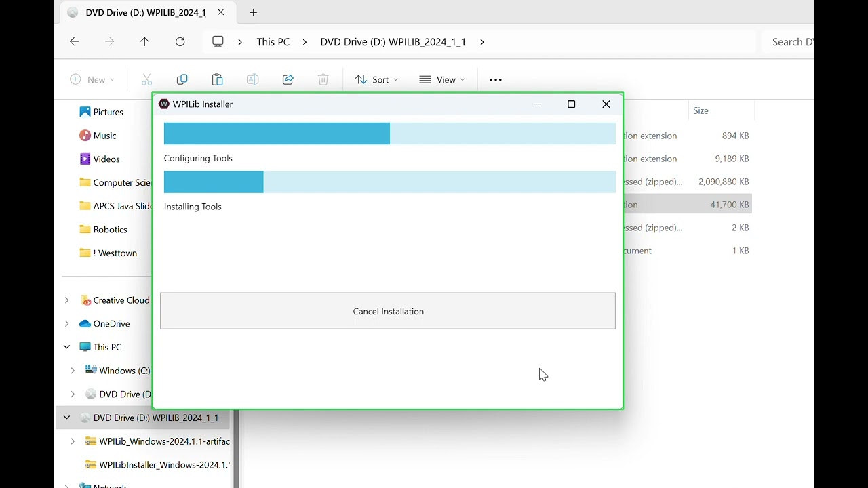868x488 pixels.
Task: Click the Configuring Tools progress bar
Action: (x=389, y=134)
